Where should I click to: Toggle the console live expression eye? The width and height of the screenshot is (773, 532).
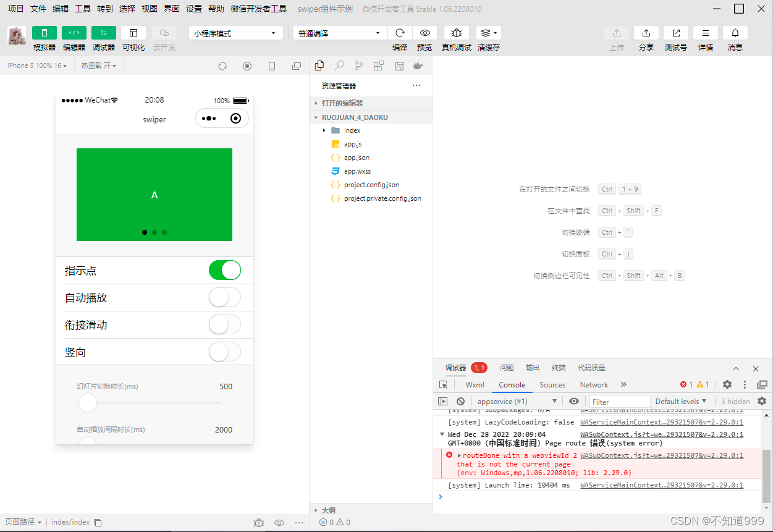[574, 401]
